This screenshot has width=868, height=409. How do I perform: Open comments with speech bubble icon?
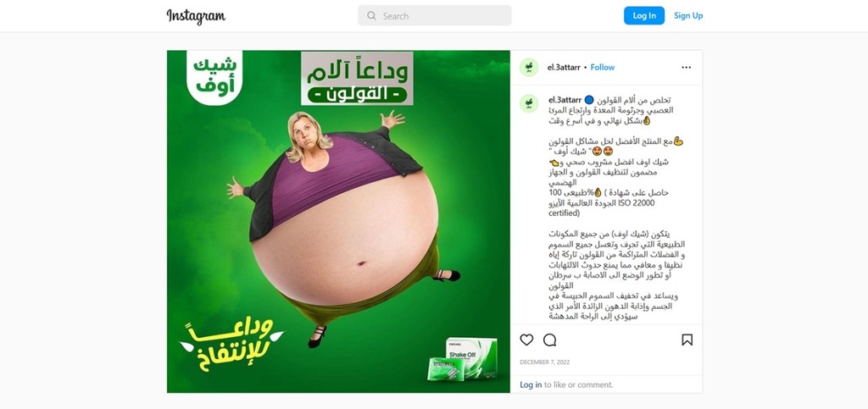tap(549, 340)
